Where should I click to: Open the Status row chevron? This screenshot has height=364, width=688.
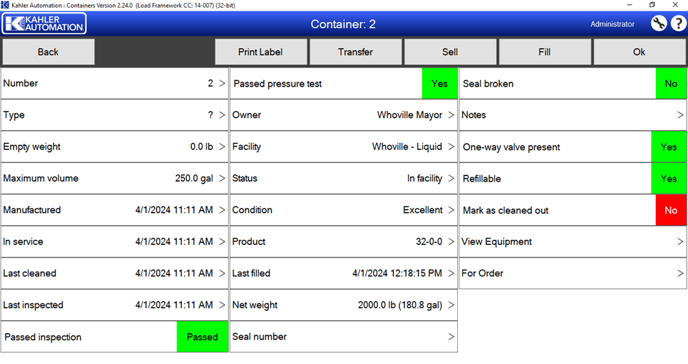point(451,178)
